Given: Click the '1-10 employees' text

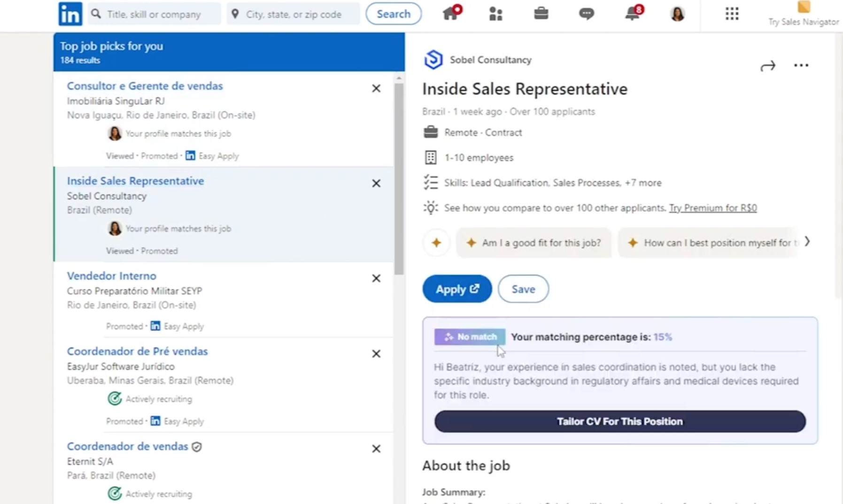Looking at the screenshot, I should click(x=479, y=158).
